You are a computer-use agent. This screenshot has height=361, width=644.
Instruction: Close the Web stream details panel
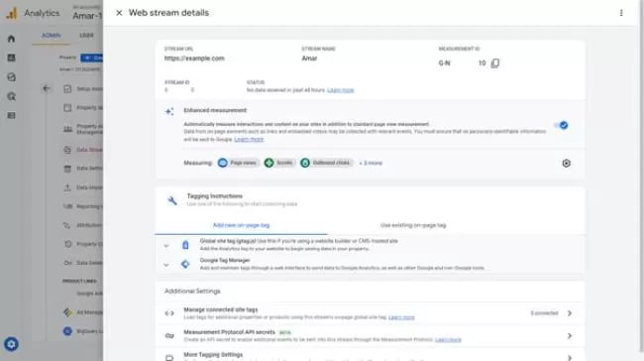[119, 13]
